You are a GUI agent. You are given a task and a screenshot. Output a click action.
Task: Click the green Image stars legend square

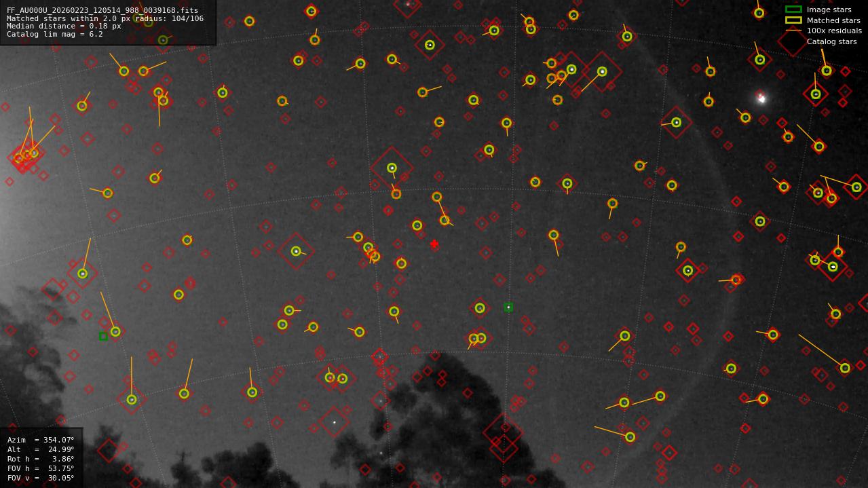pyautogui.click(x=793, y=10)
